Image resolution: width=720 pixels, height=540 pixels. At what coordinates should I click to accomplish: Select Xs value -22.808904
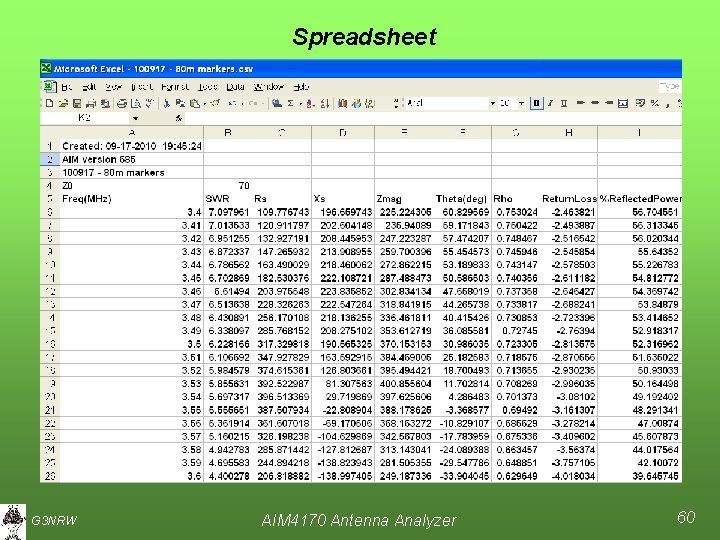(x=344, y=410)
